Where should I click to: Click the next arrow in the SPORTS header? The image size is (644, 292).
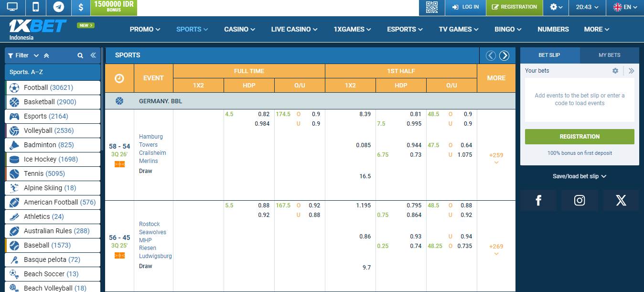coord(504,55)
